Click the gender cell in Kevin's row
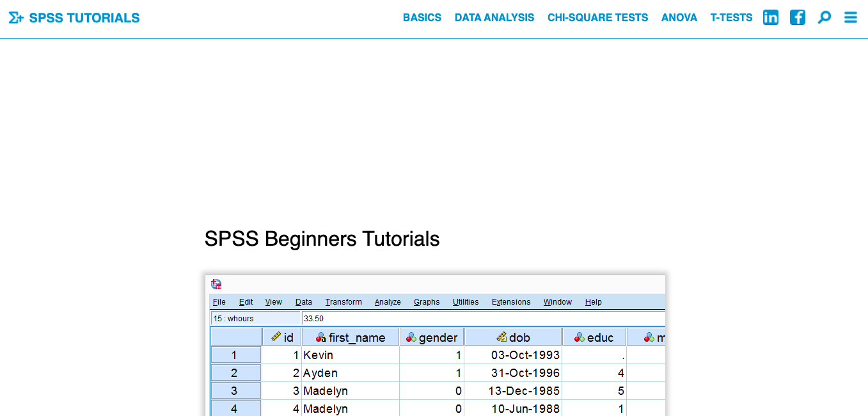Image resolution: width=868 pixels, height=416 pixels. 432,355
